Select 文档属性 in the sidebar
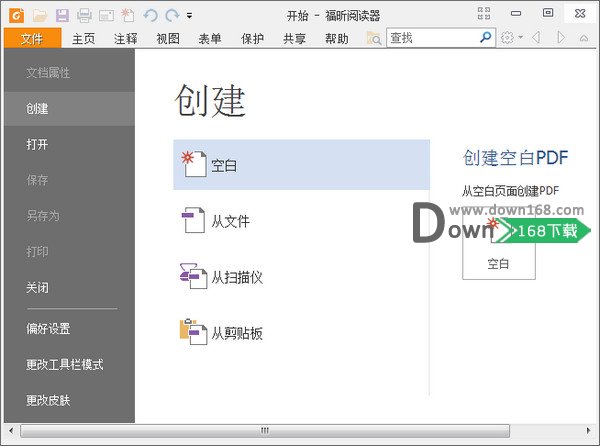Viewport: 600px width, 446px height. 69,73
